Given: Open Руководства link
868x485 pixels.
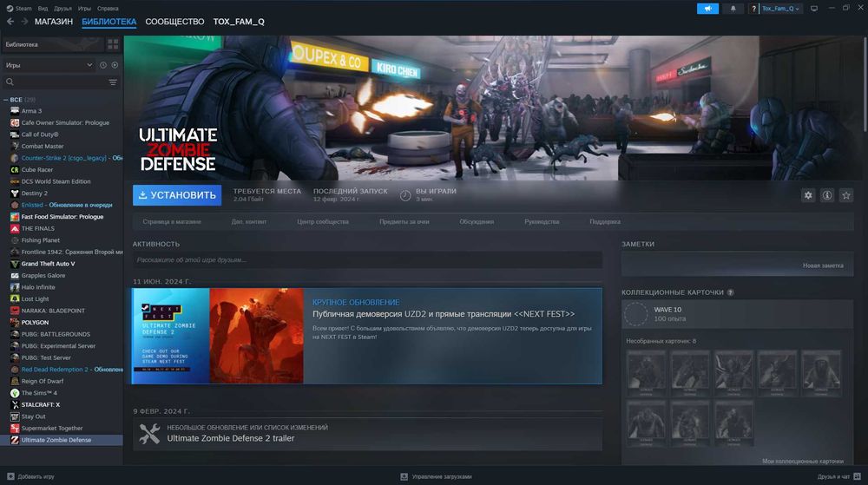Looking at the screenshot, I should 542,222.
